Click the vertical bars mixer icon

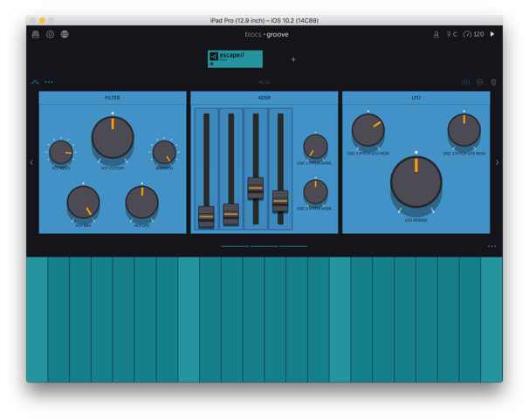pyautogui.click(x=465, y=82)
